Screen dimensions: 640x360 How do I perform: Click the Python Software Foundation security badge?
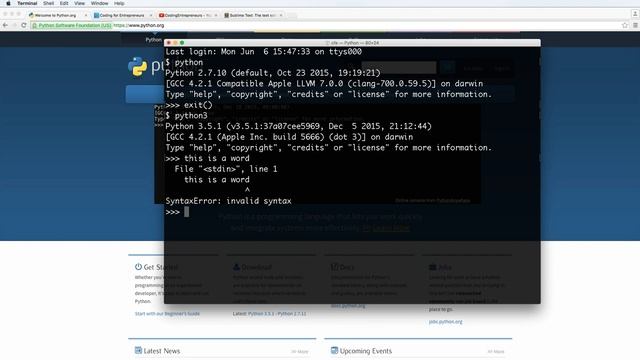coord(72,25)
